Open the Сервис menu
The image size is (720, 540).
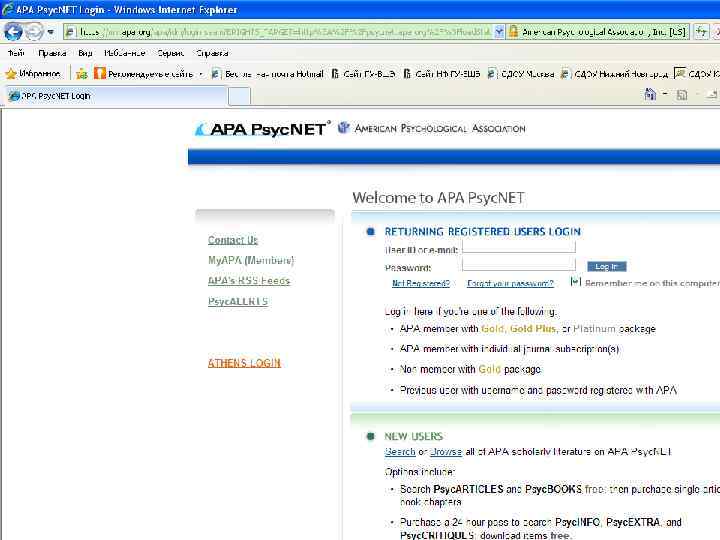pos(170,53)
